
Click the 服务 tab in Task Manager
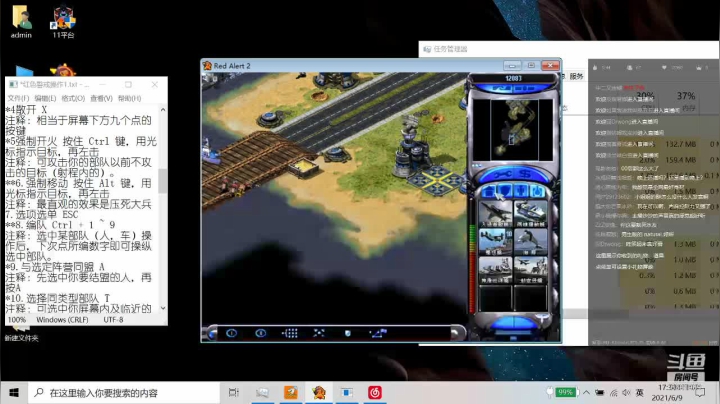tap(576, 76)
